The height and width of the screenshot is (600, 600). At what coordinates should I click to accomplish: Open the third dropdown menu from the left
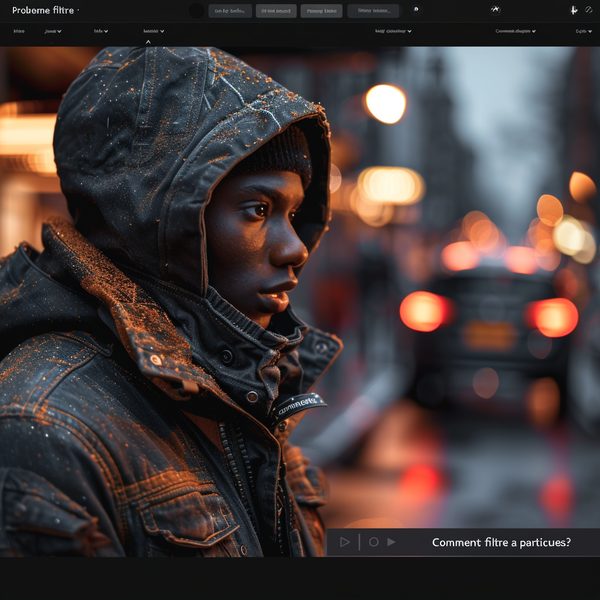(101, 31)
